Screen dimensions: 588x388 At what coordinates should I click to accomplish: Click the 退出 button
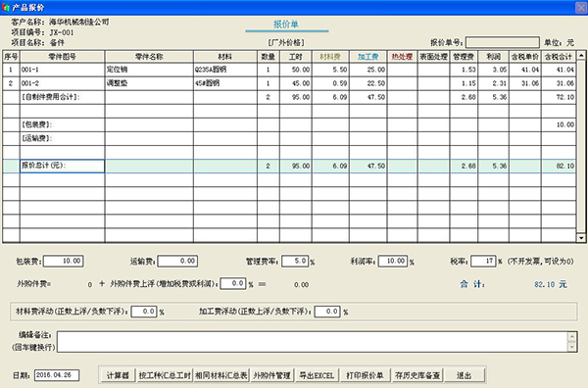pyautogui.click(x=464, y=375)
